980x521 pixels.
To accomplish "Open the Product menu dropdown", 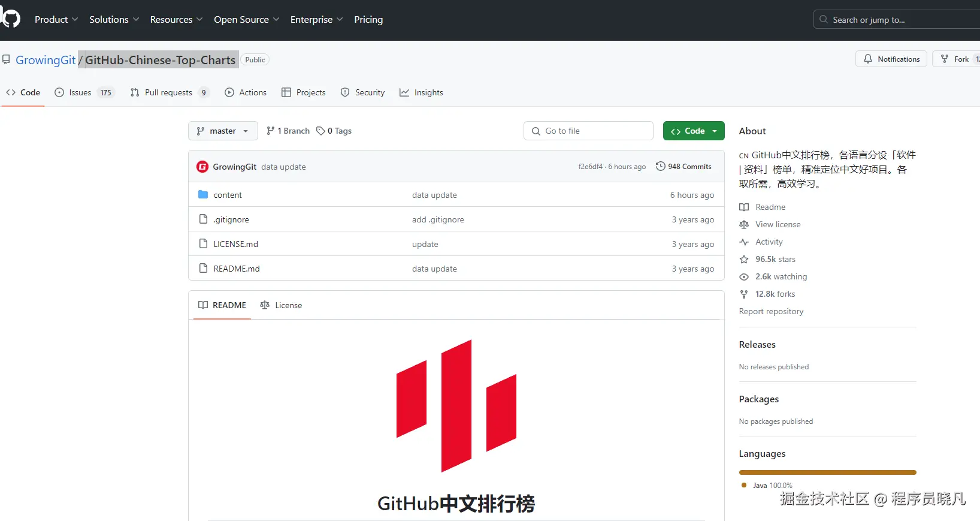I will pyautogui.click(x=56, y=19).
